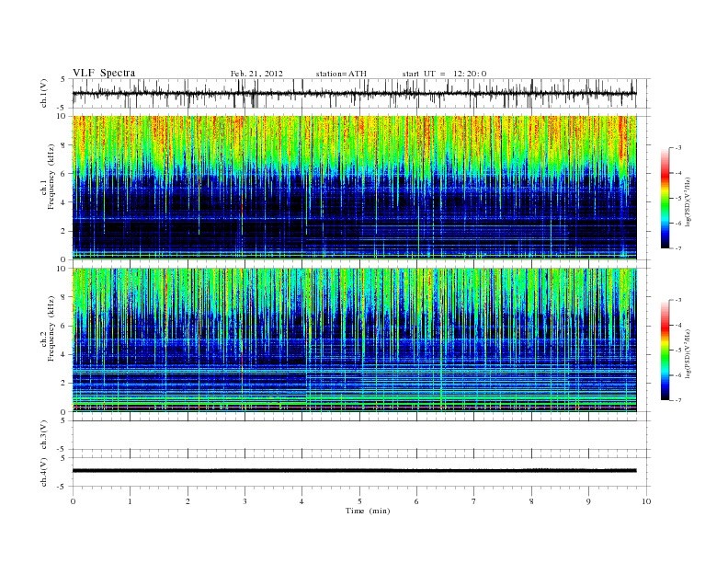
Task: Click the "2" kHz tick on ch.2 frequency axis
Action: click(x=63, y=384)
